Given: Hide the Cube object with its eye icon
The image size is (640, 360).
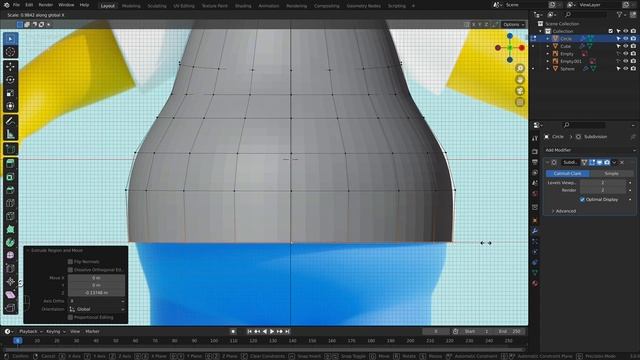Looking at the screenshot, I should tap(626, 46).
